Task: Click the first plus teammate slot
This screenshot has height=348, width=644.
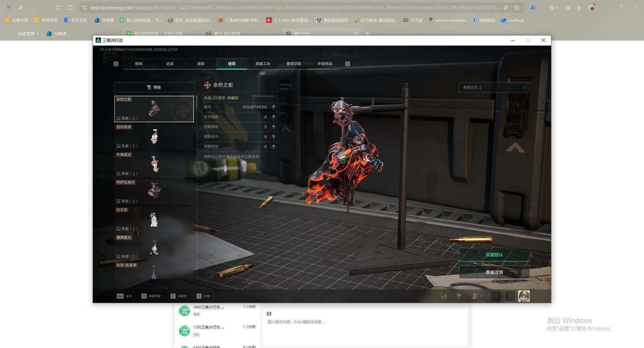Action: tap(496, 296)
